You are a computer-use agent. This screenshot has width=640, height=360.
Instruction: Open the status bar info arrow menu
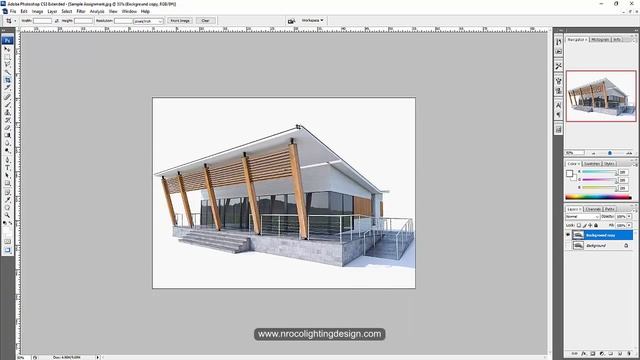tap(98, 357)
